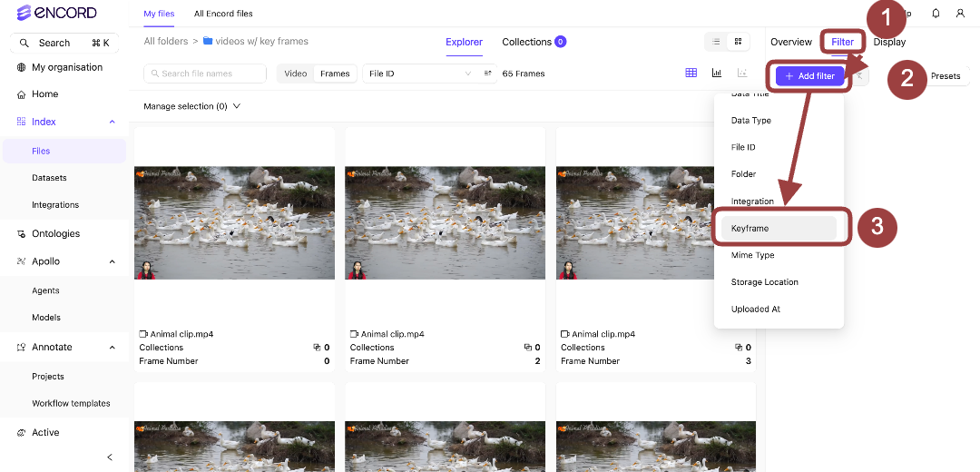Screen dimensions: 980x472
Task: Click the Index section icon
Action: click(22, 122)
